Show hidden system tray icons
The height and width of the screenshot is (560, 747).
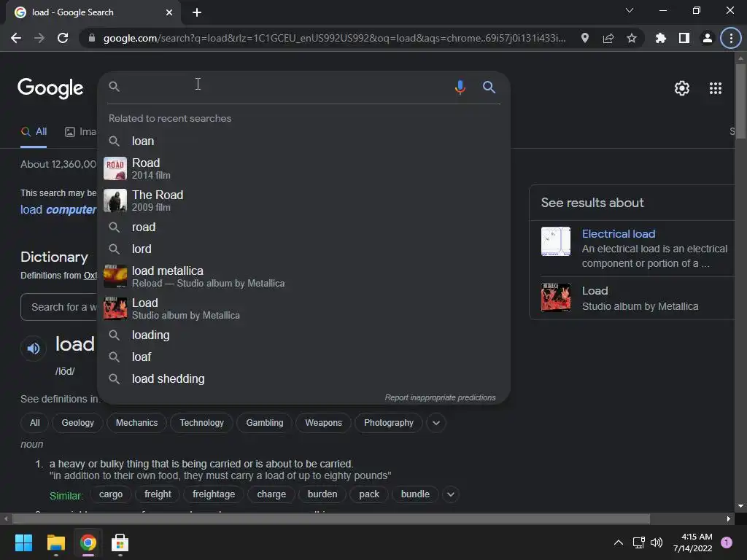[x=619, y=542]
